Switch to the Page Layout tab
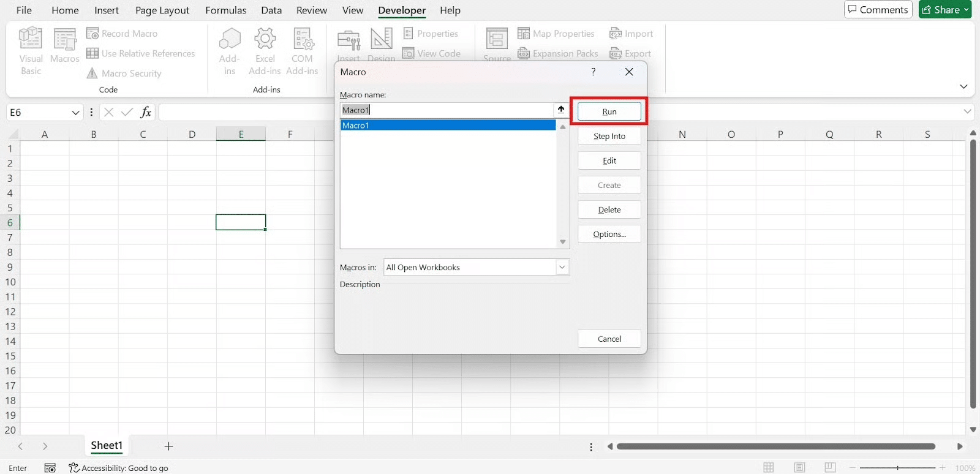The width and height of the screenshot is (980, 474). click(x=162, y=10)
